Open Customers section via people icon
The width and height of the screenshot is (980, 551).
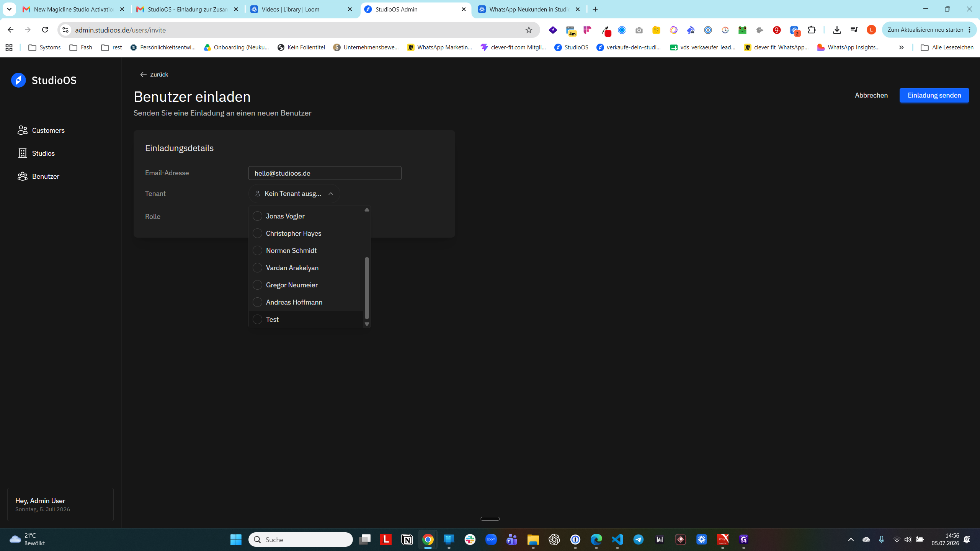[x=23, y=130]
